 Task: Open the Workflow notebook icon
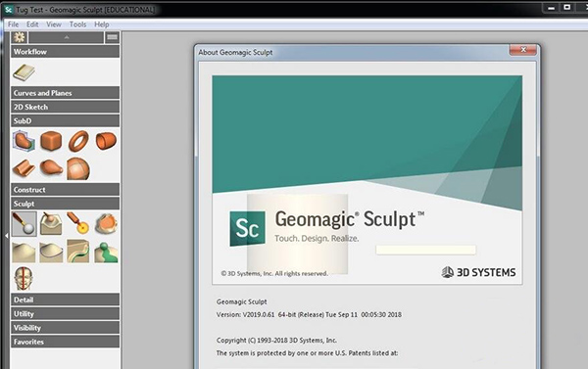(x=24, y=72)
